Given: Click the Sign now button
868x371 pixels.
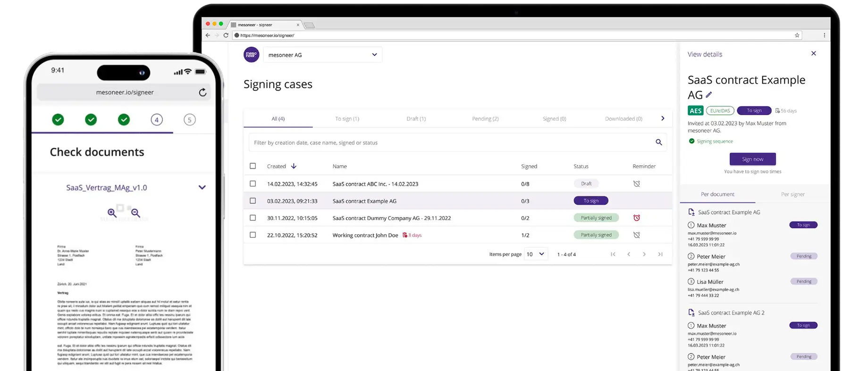Looking at the screenshot, I should [x=752, y=159].
